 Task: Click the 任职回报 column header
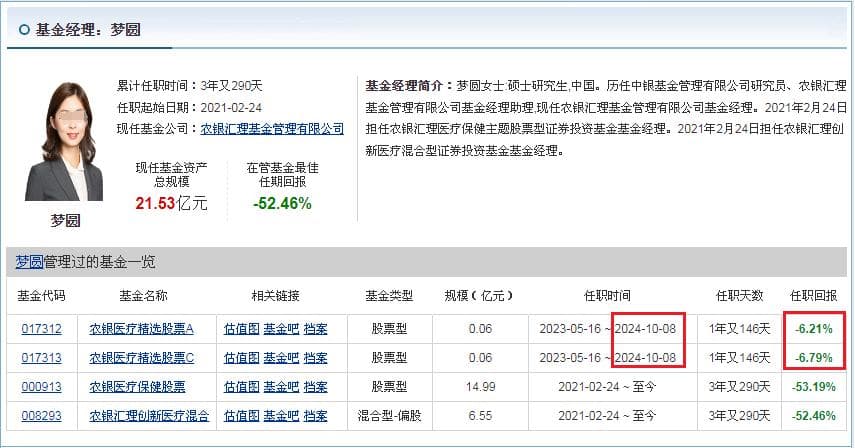coord(813,296)
